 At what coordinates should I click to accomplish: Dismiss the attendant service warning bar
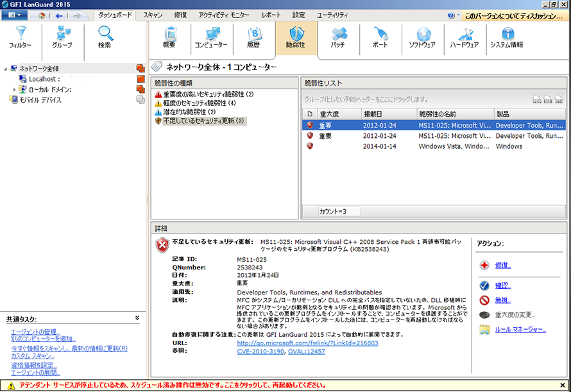[563, 385]
